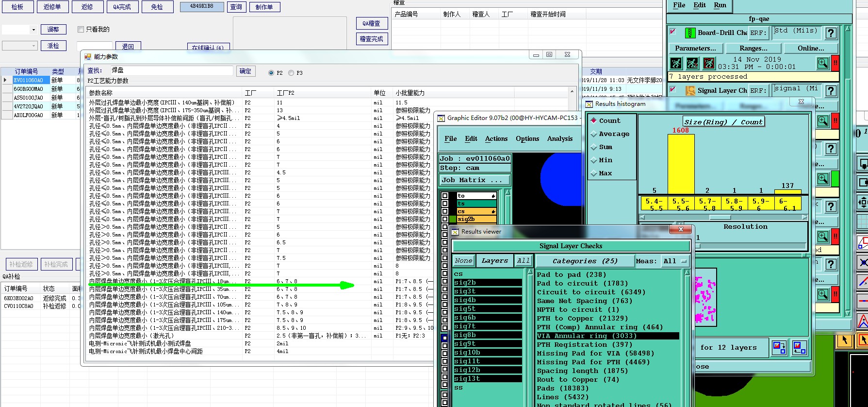Click horizontal scrollbar under histogram ranges

(x=723, y=217)
